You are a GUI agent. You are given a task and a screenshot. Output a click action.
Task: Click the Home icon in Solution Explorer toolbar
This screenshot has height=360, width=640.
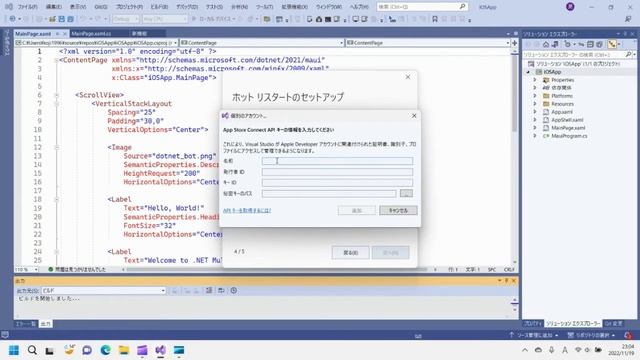click(x=546, y=44)
